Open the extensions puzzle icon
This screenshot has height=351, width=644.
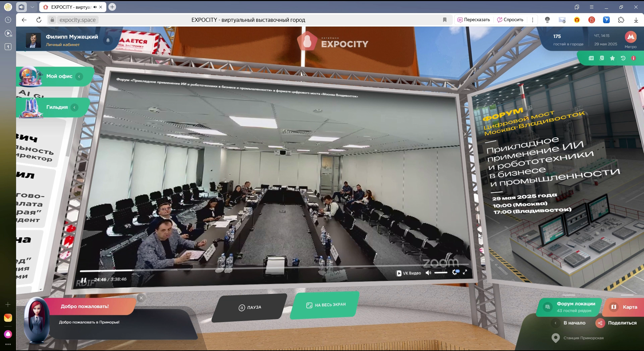(x=621, y=20)
